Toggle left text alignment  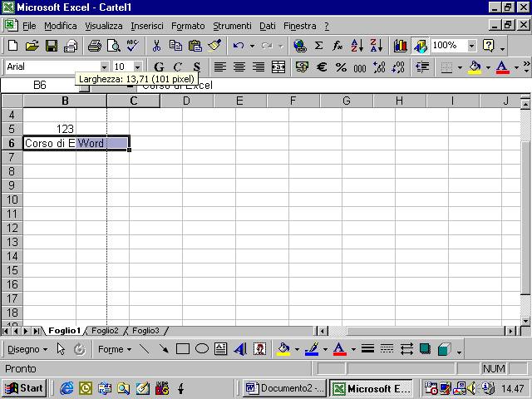coord(220,66)
